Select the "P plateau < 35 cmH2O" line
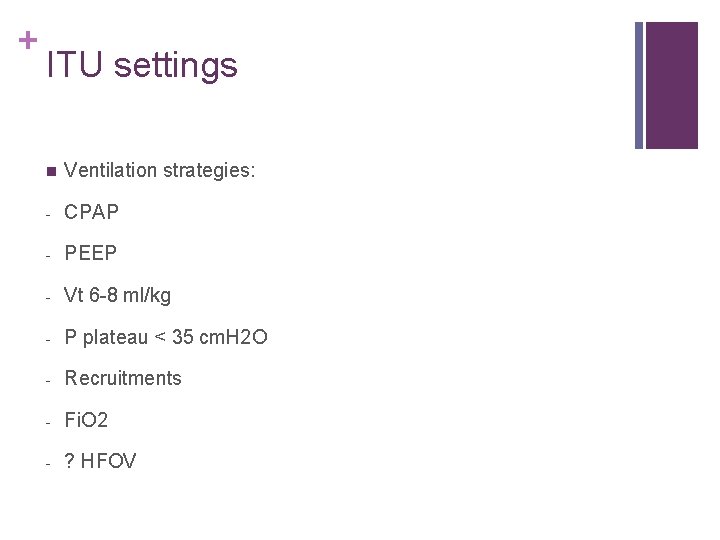This screenshot has height=540, width=720. coord(165,338)
